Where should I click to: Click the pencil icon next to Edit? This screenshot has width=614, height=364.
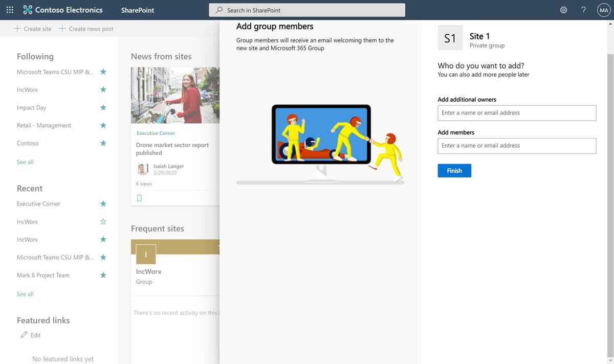pos(24,335)
